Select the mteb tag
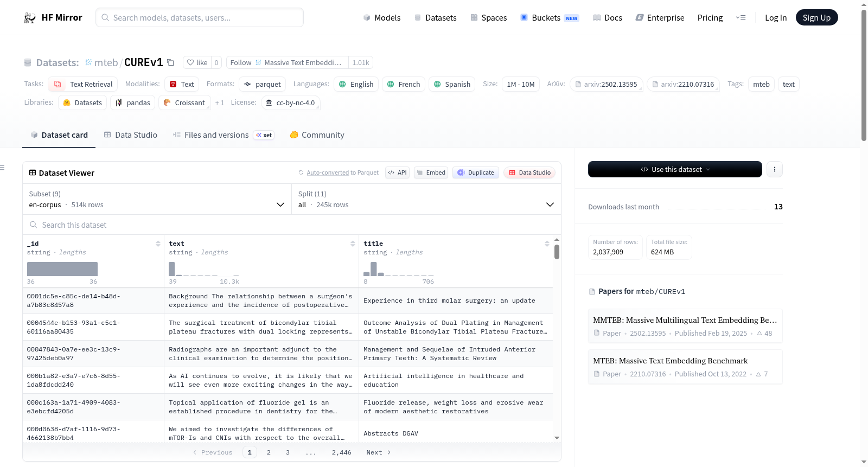The height and width of the screenshot is (467, 868). click(761, 84)
